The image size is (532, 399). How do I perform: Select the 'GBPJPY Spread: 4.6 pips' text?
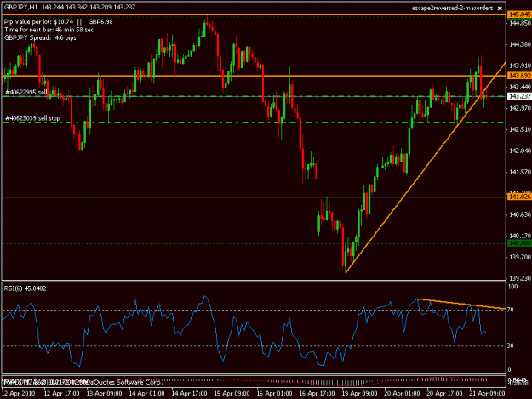click(40, 37)
